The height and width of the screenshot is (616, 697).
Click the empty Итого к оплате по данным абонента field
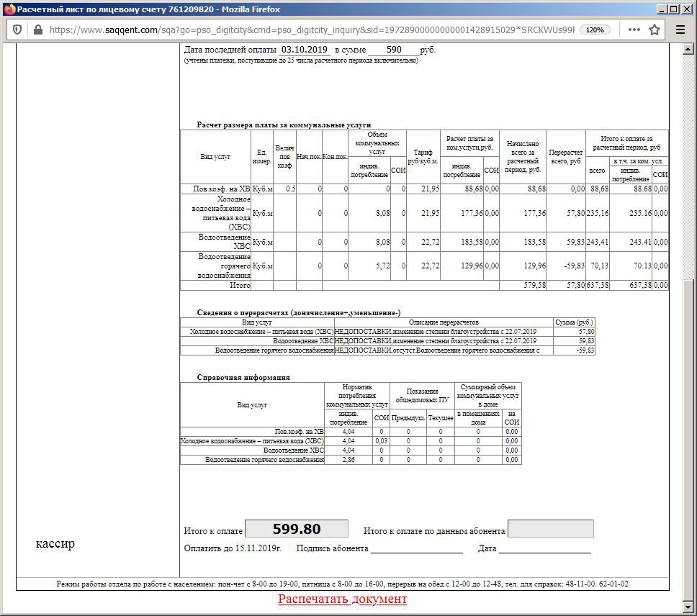[551, 528]
